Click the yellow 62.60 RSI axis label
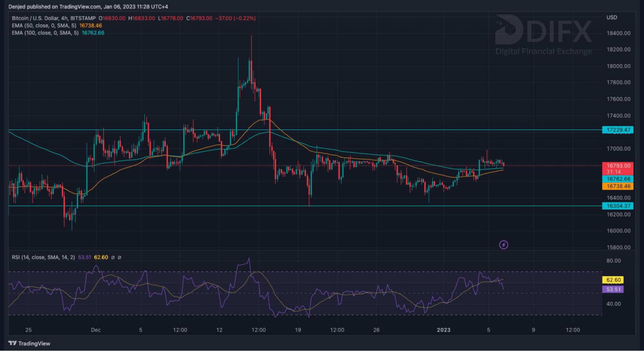Screen dimensions: 644x351 coord(613,280)
